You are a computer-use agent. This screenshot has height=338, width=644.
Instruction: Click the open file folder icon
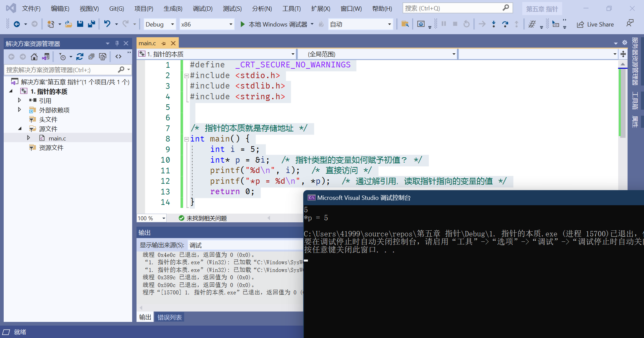68,24
